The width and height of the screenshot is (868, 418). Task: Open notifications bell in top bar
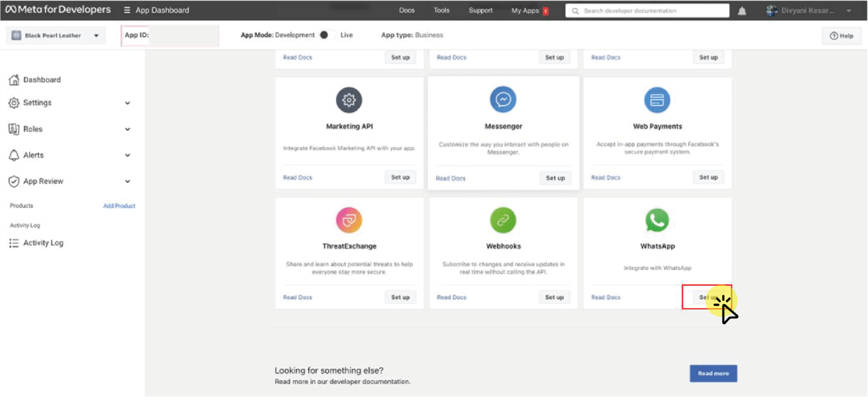pos(742,11)
